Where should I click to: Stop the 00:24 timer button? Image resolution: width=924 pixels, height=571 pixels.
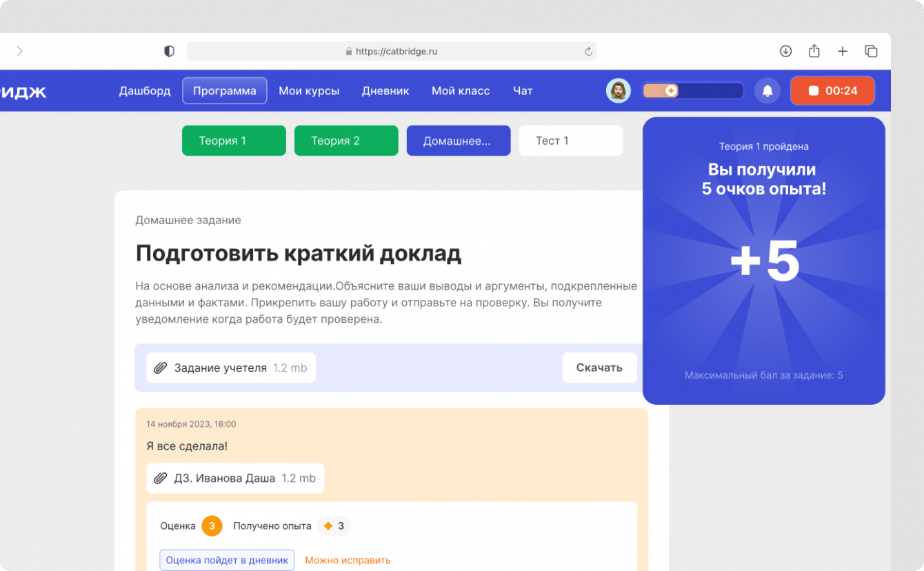[832, 90]
